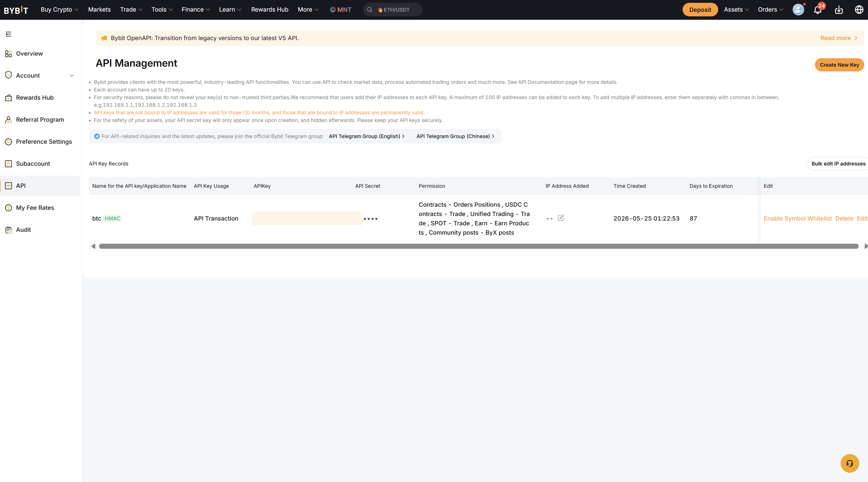Edit the IP address with pencil icon
The image size is (868, 482).
coord(561,218)
